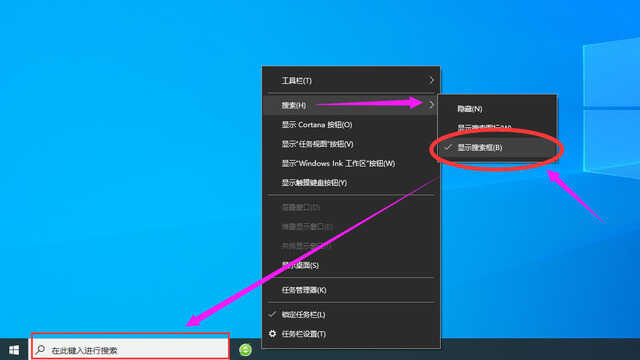Screen dimensions: 640x360
Task: Select 显示搜索图标(W) in search submenu
Action: click(x=497, y=128)
